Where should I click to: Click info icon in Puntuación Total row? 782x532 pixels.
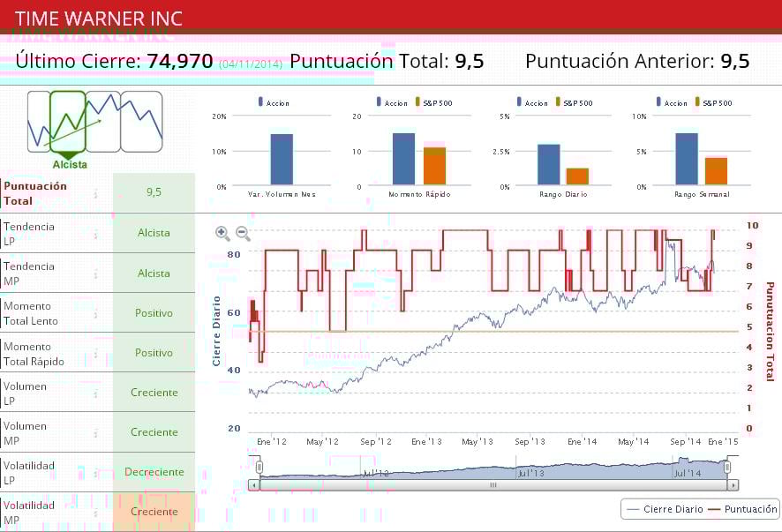95,194
